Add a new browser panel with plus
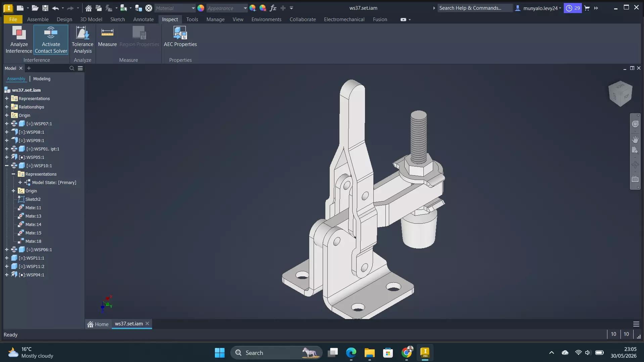Image resolution: width=644 pixels, height=362 pixels. pos(29,68)
